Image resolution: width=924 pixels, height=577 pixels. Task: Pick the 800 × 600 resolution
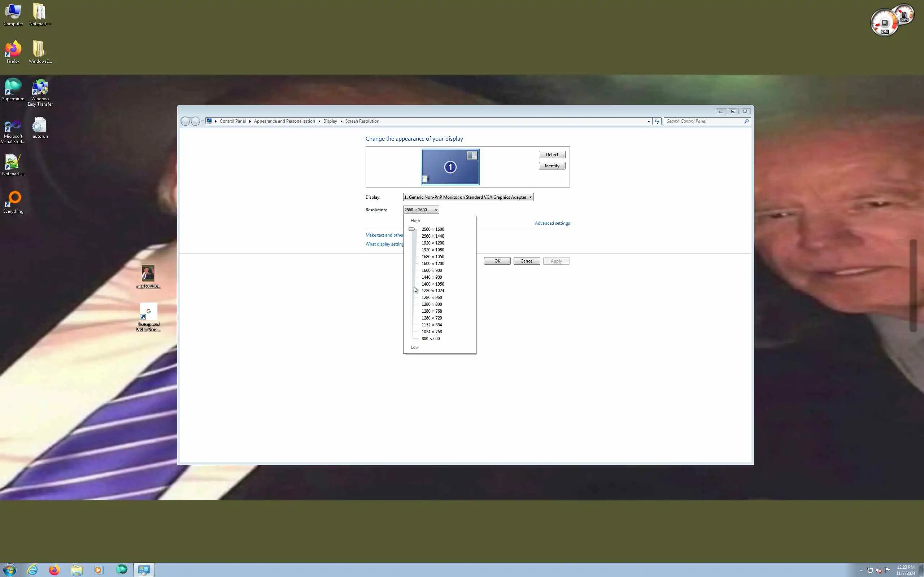(x=430, y=339)
